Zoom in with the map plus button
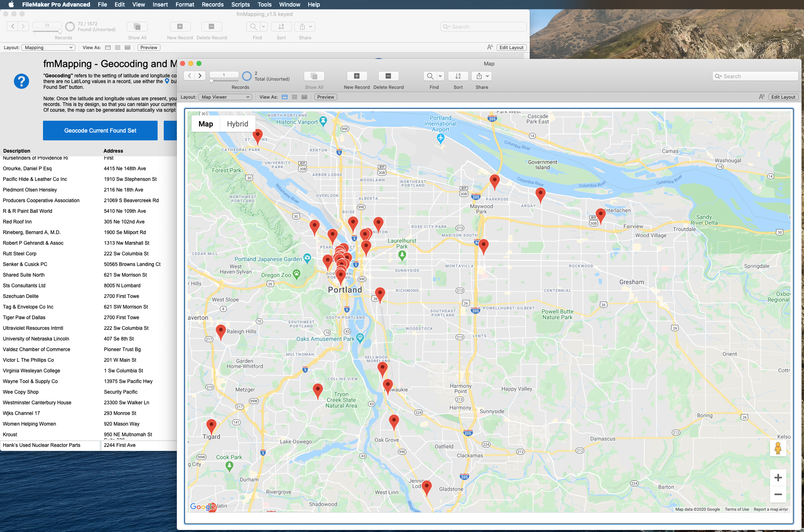Screen dimensions: 804x532 tap(778, 478)
